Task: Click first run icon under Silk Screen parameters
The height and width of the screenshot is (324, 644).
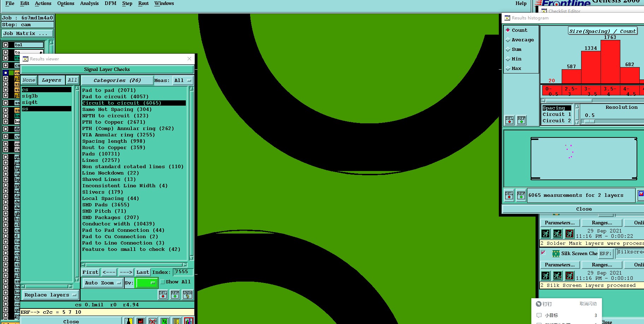Action: click(546, 276)
